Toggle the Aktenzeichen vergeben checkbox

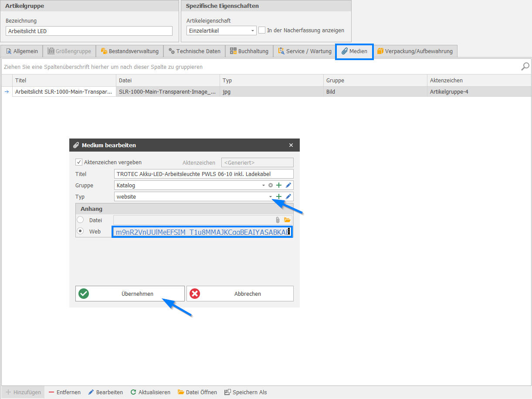(x=79, y=162)
